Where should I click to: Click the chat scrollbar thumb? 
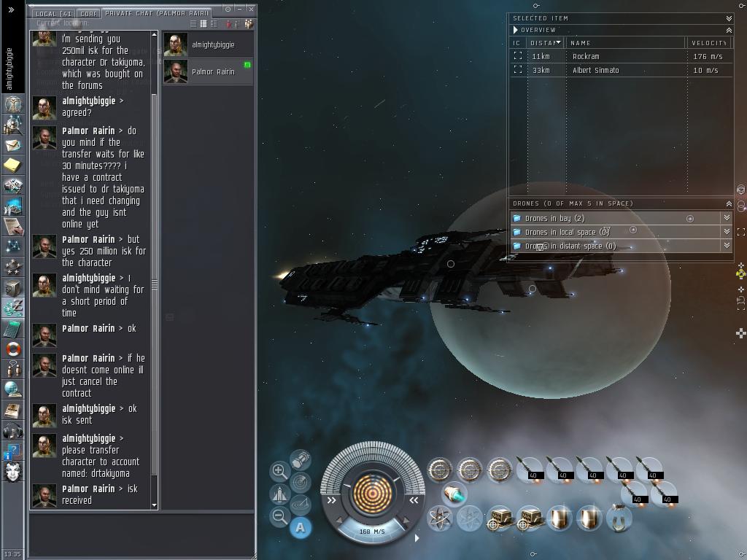pos(154,284)
